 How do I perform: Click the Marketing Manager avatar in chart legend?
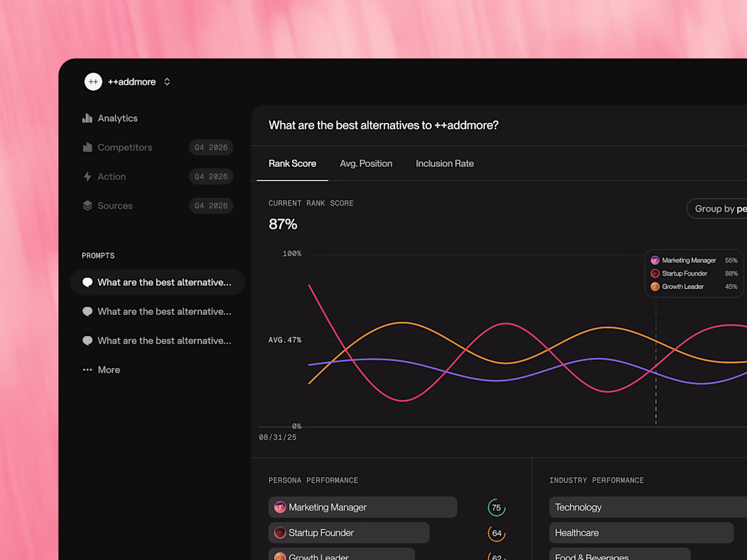point(655,261)
